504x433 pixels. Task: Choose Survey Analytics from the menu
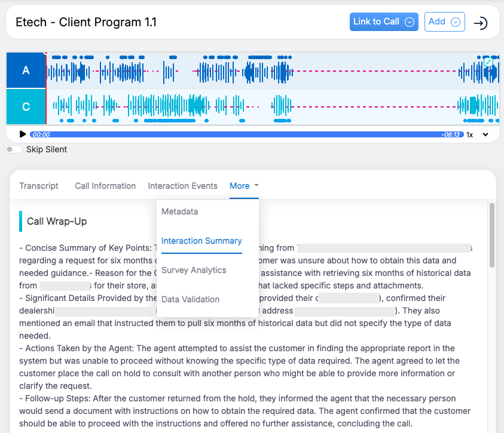194,270
